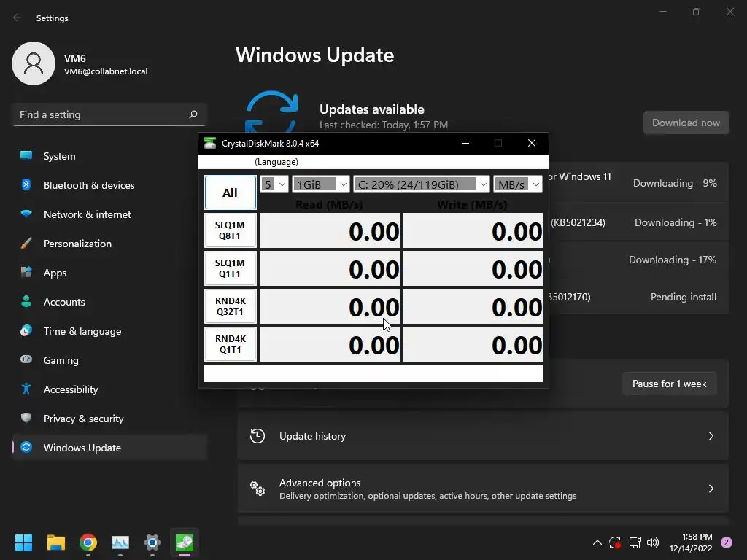Click the System icon in Settings sidebar
Image resolution: width=747 pixels, height=560 pixels.
(26, 156)
